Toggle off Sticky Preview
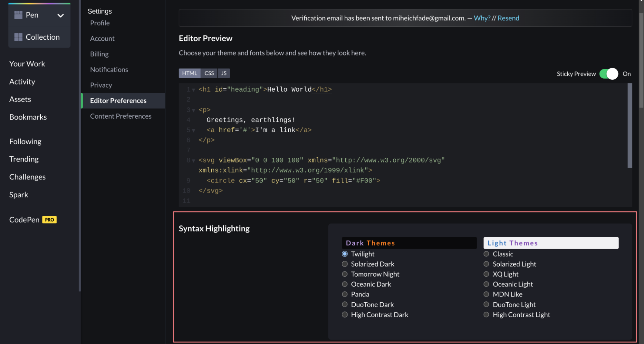 click(x=608, y=74)
